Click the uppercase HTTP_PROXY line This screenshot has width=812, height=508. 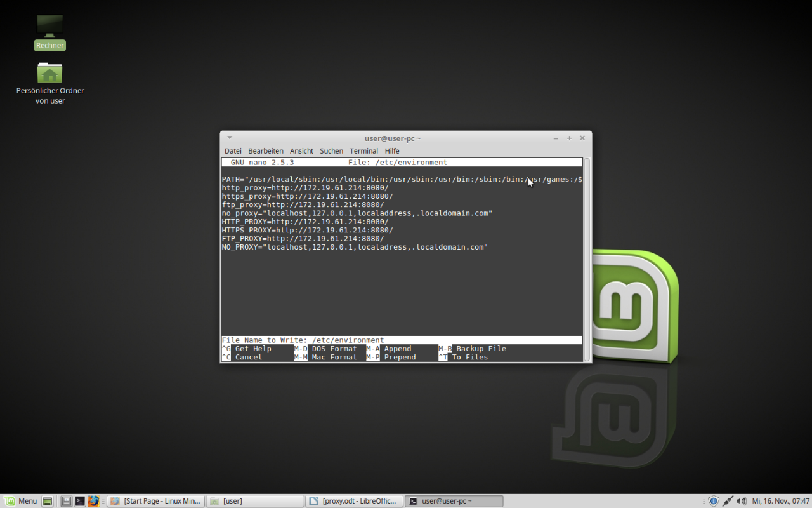coord(305,222)
